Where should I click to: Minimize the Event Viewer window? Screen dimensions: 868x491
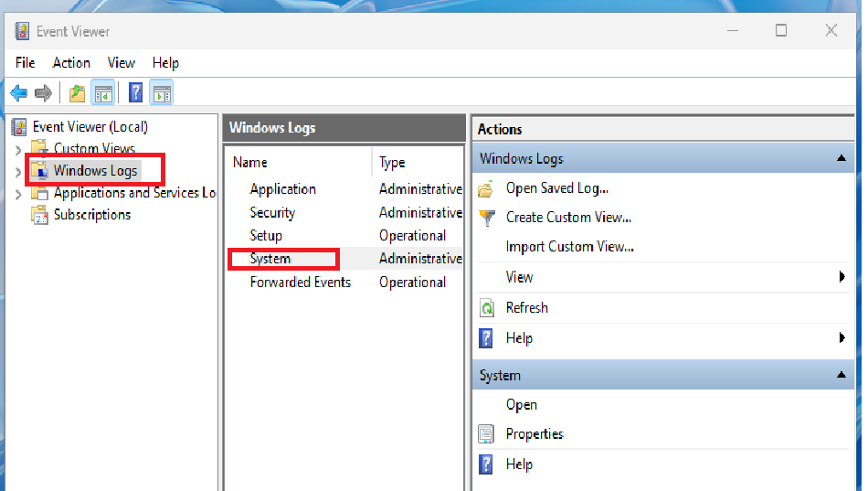(733, 30)
